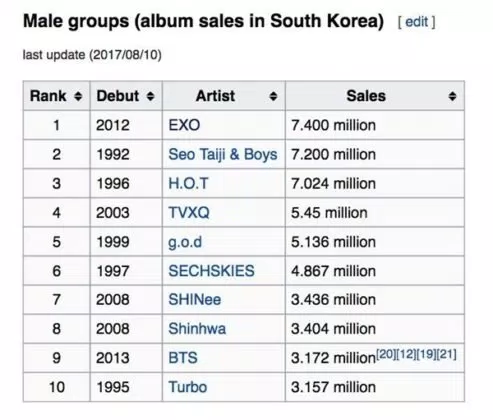Click citation [21] in BTS sales cell
This screenshot has width=493, height=420.
tap(447, 354)
